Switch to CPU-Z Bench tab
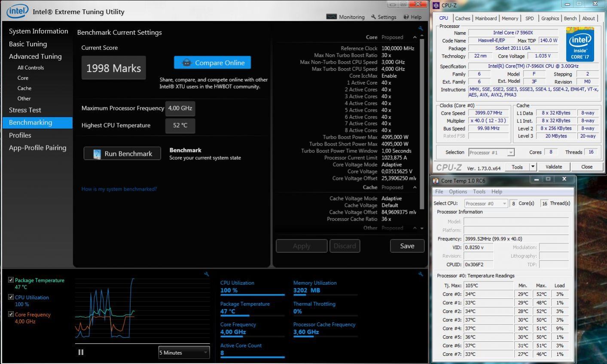This screenshot has height=364, width=607. (x=570, y=18)
